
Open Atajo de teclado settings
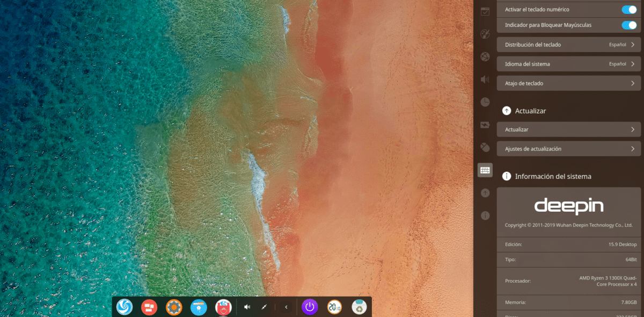tap(568, 83)
